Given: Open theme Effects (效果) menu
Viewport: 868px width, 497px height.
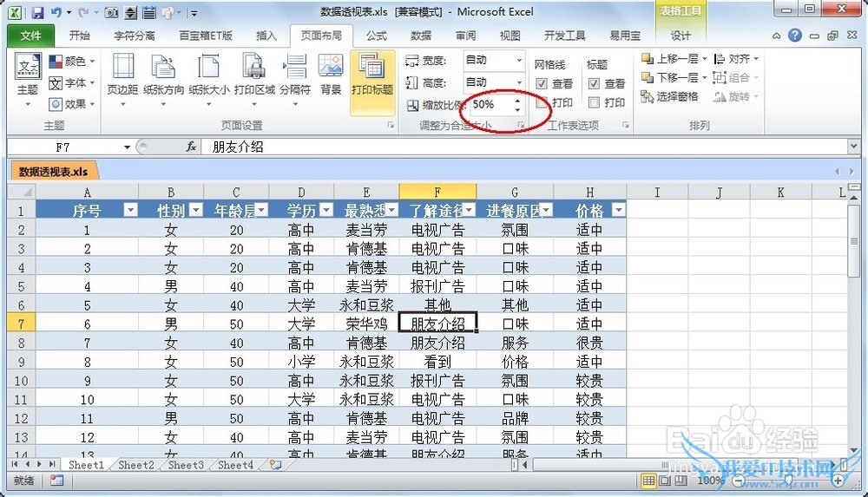Looking at the screenshot, I should tap(72, 104).
